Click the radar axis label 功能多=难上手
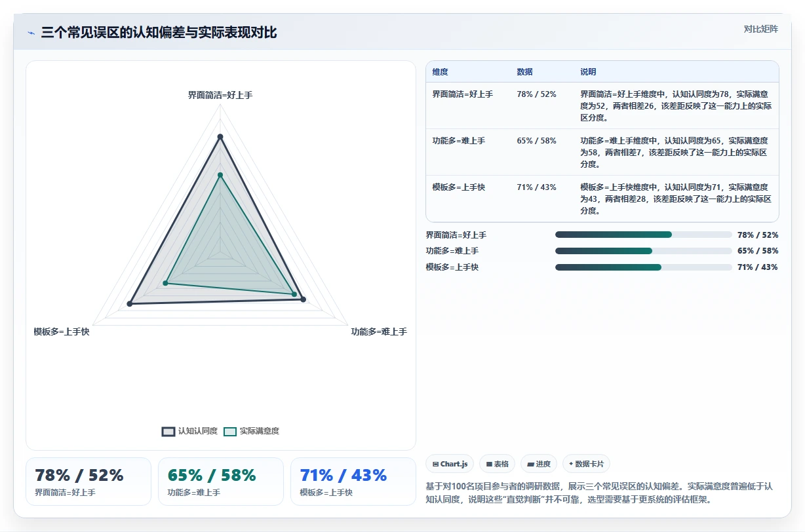Viewport: 805px width, 532px height. (x=379, y=332)
